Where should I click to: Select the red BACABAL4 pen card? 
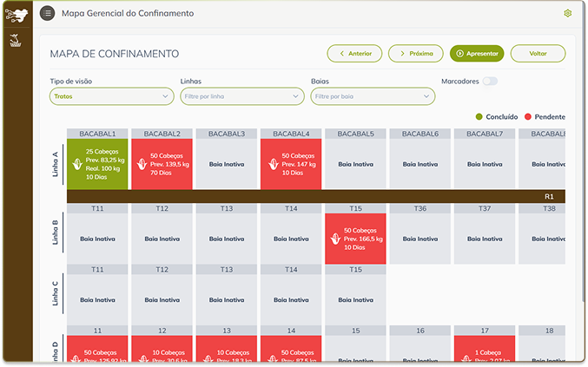click(x=291, y=164)
